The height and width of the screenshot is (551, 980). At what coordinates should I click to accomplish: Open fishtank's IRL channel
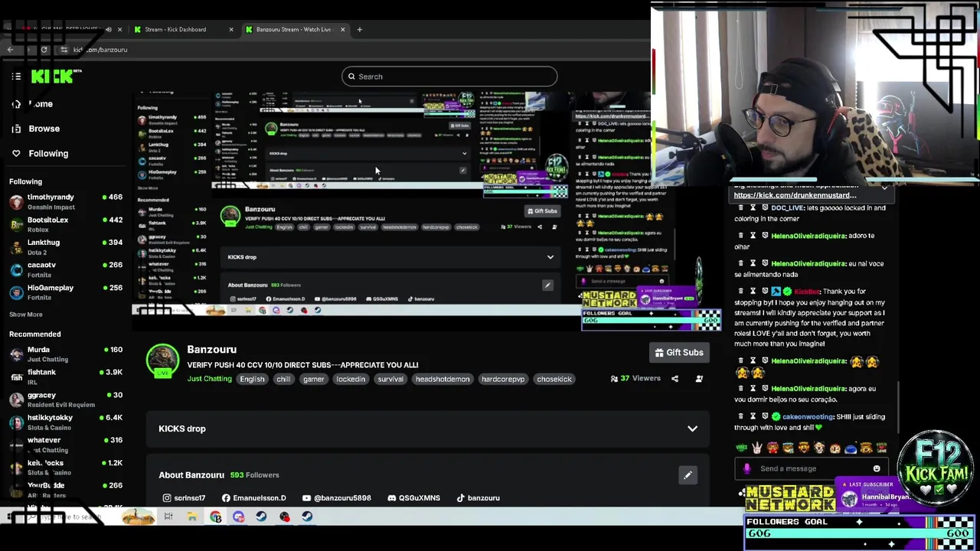(x=66, y=377)
